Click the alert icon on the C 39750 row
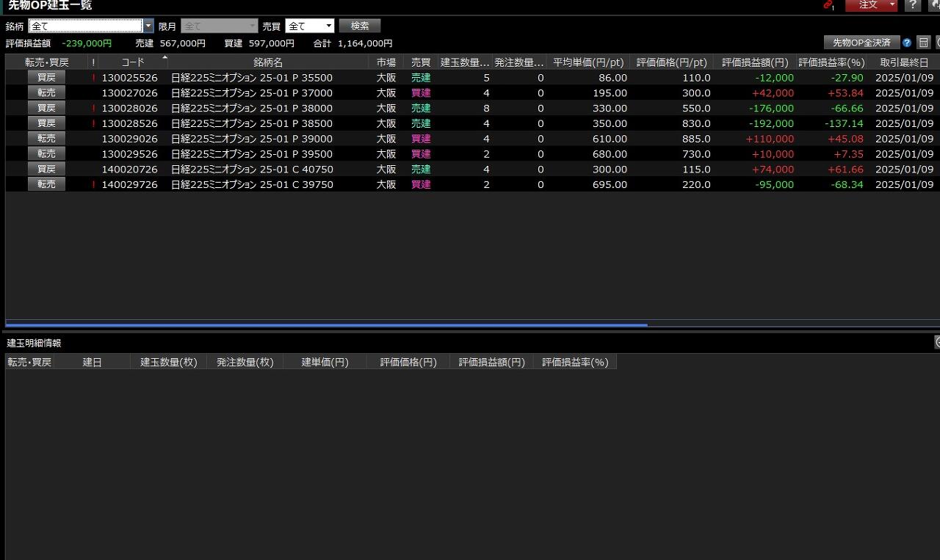This screenshot has height=560, width=940. [93, 185]
